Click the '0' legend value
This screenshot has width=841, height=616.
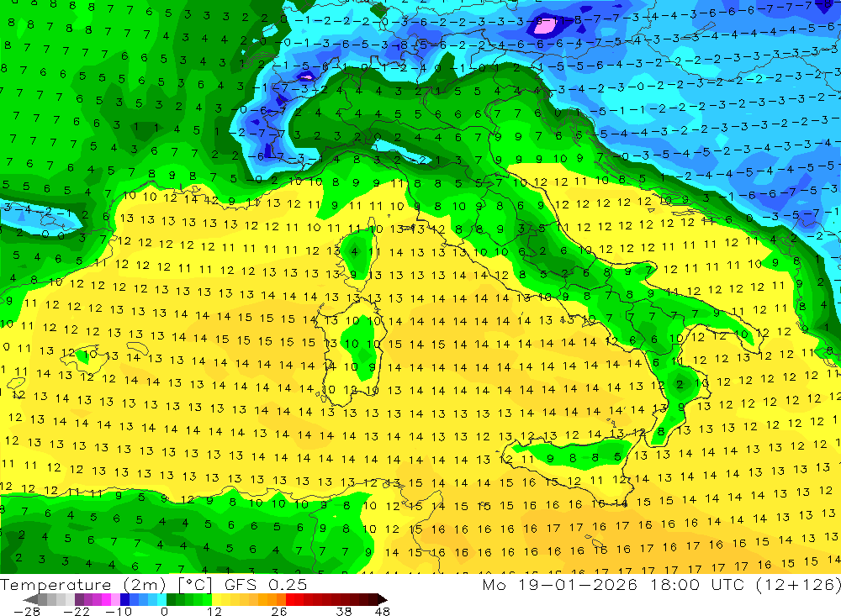(x=164, y=611)
